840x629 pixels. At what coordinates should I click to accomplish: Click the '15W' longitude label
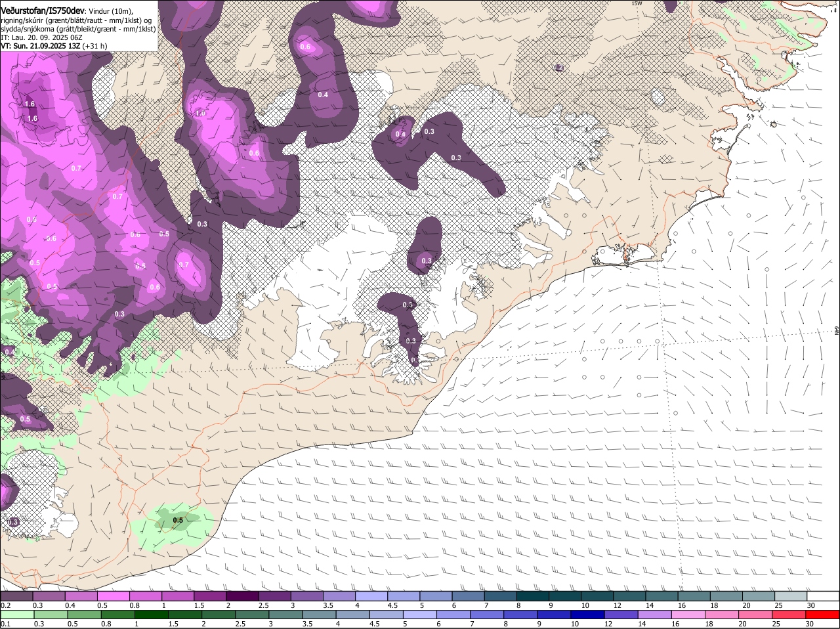pyautogui.click(x=636, y=4)
